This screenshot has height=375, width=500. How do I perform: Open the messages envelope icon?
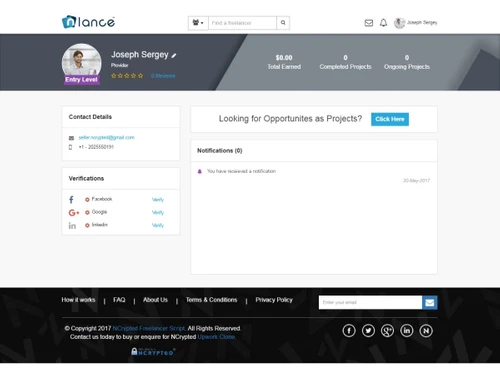(369, 23)
